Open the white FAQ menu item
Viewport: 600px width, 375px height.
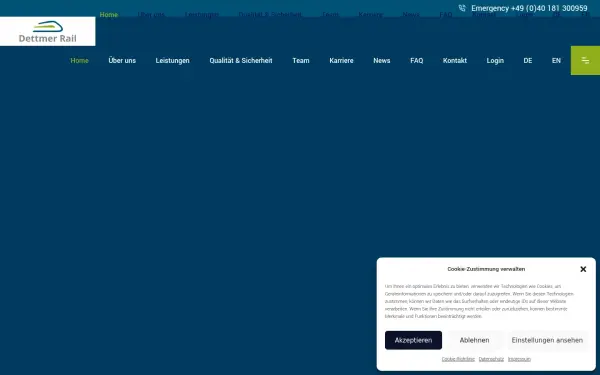(x=417, y=60)
